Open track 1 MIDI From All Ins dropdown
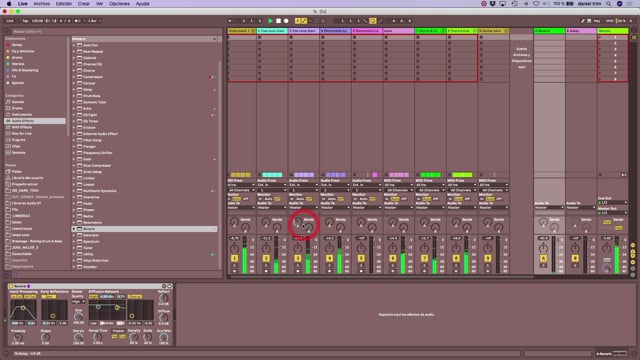 point(241,185)
